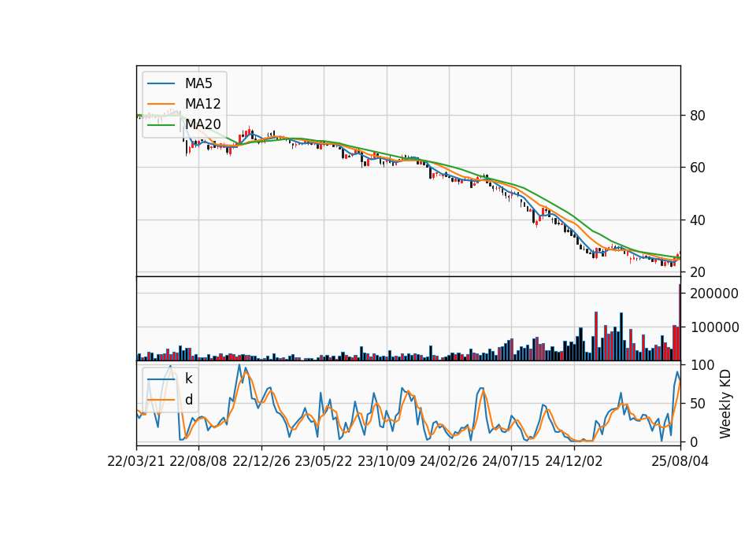The image size is (756, 543).
Task: Click the price axis label 40
Action: click(698, 220)
